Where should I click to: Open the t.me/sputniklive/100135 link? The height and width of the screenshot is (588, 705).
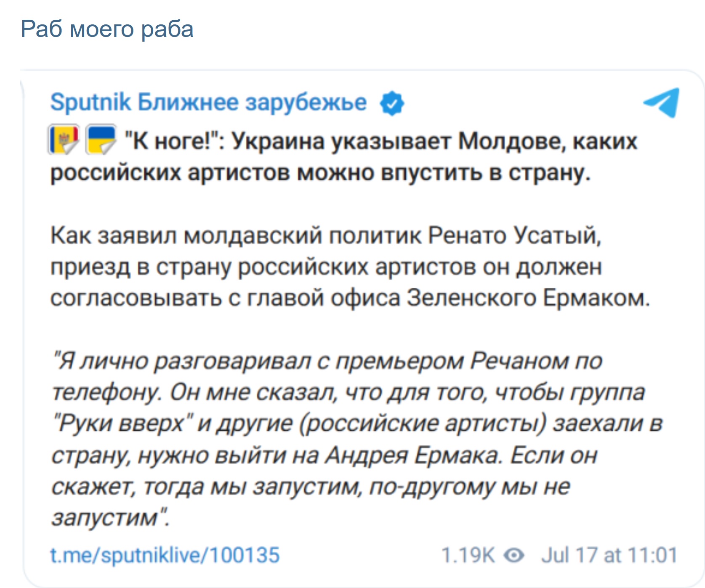click(x=165, y=555)
